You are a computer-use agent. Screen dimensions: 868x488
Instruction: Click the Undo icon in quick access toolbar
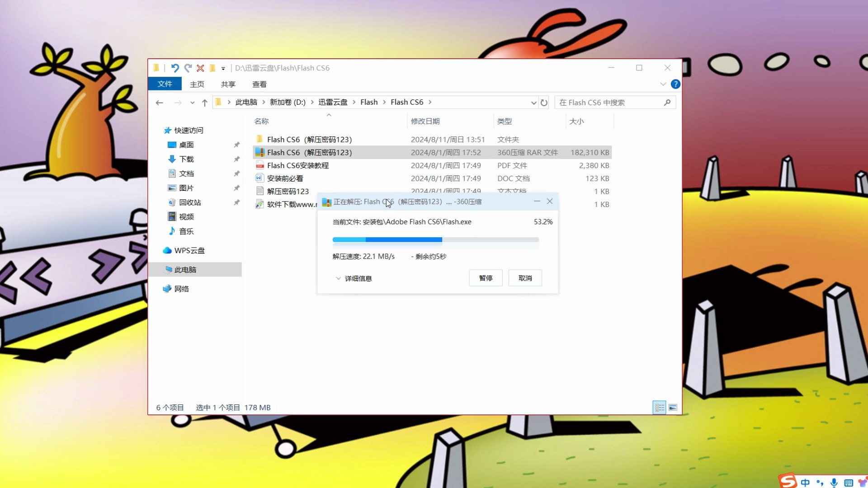pyautogui.click(x=176, y=68)
